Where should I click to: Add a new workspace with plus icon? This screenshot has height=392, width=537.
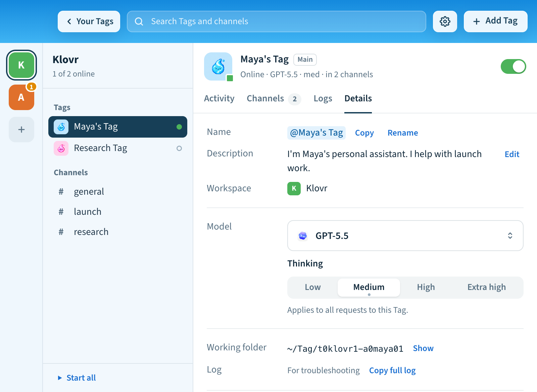pyautogui.click(x=21, y=130)
